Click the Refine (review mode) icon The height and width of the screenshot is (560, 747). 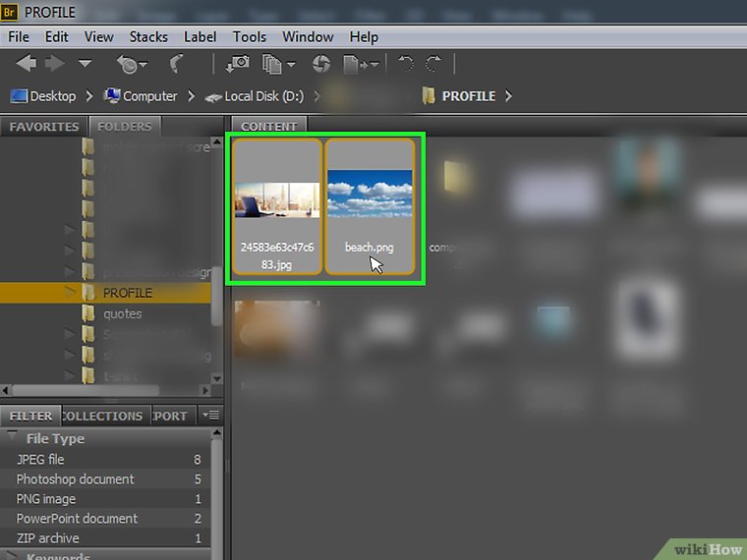point(277,64)
